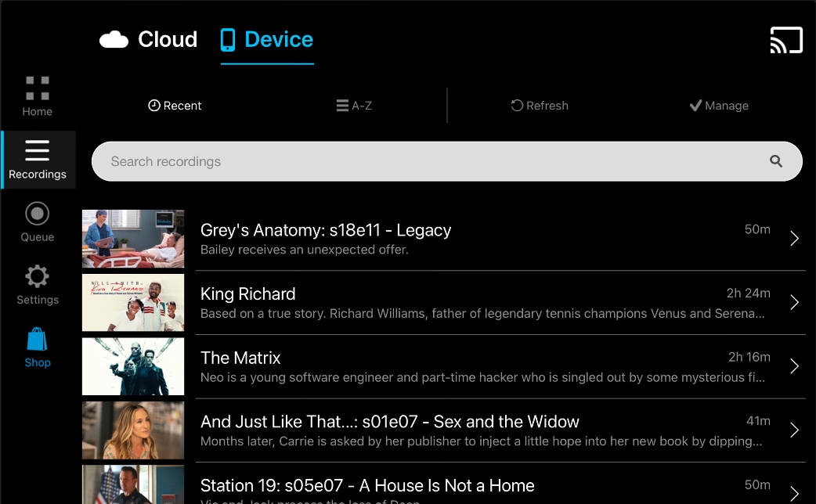This screenshot has width=816, height=504.
Task: Switch list ordering to A-Z
Action: (x=354, y=105)
